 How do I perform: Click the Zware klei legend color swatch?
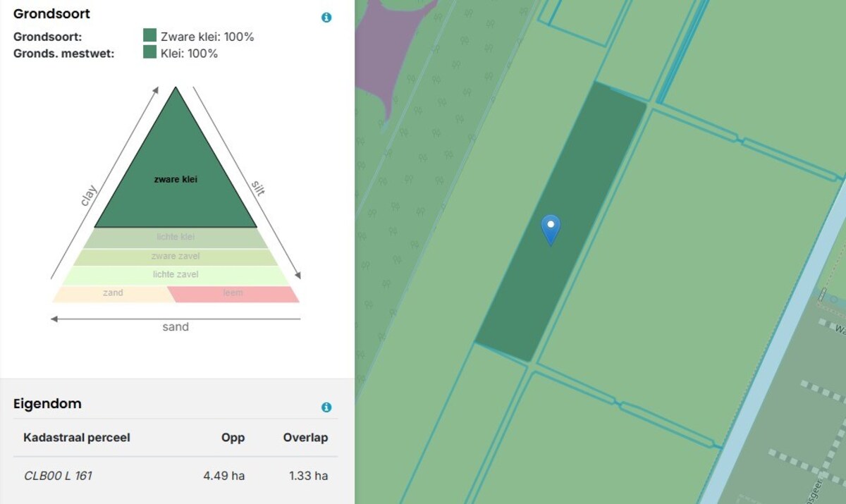tap(149, 36)
